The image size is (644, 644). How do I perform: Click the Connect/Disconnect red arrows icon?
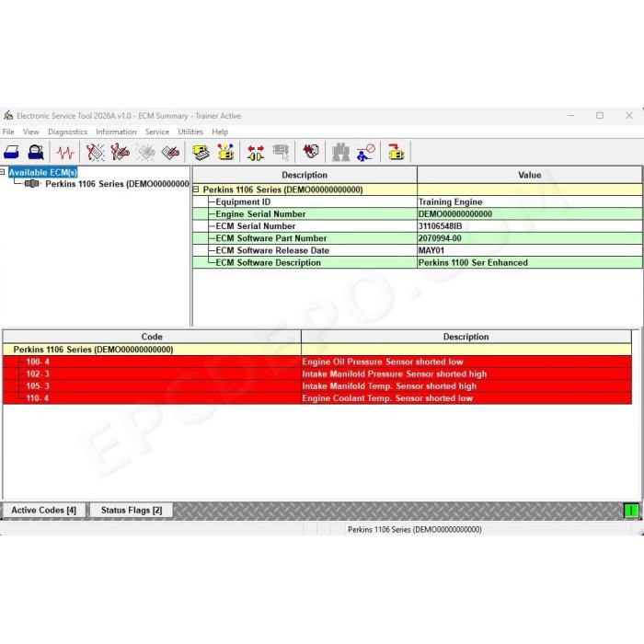click(x=256, y=153)
